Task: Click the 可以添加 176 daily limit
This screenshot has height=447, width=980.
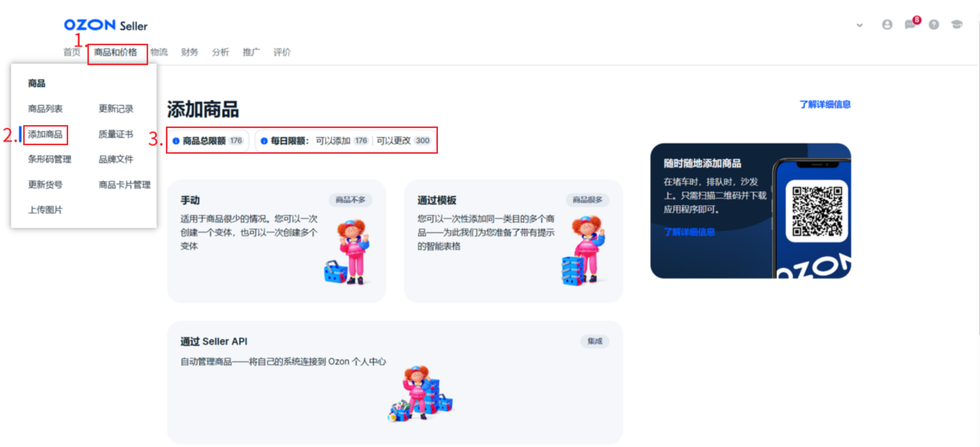Action: (x=342, y=141)
